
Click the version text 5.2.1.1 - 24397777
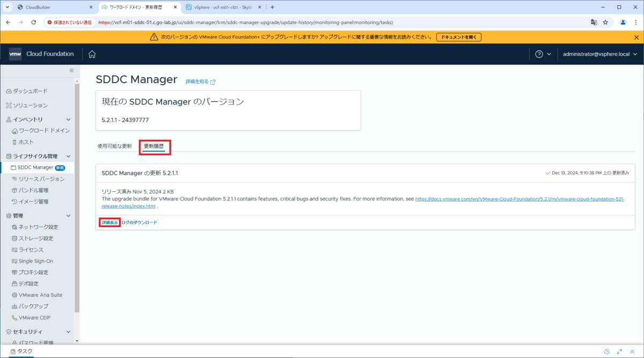point(125,120)
